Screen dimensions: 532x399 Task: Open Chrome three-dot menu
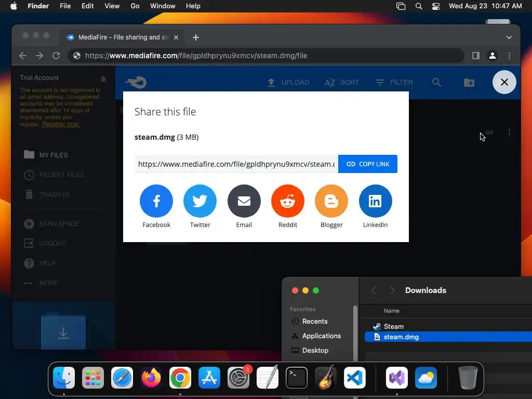(x=509, y=56)
